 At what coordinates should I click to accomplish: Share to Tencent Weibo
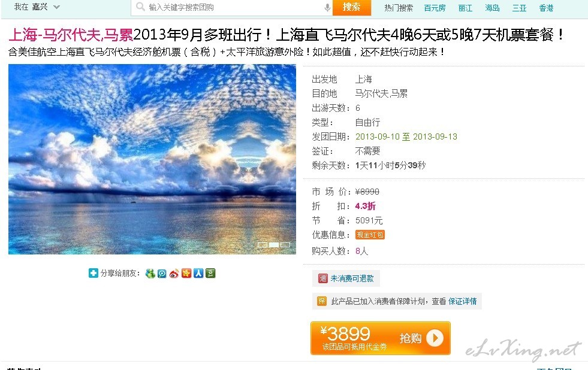(162, 274)
